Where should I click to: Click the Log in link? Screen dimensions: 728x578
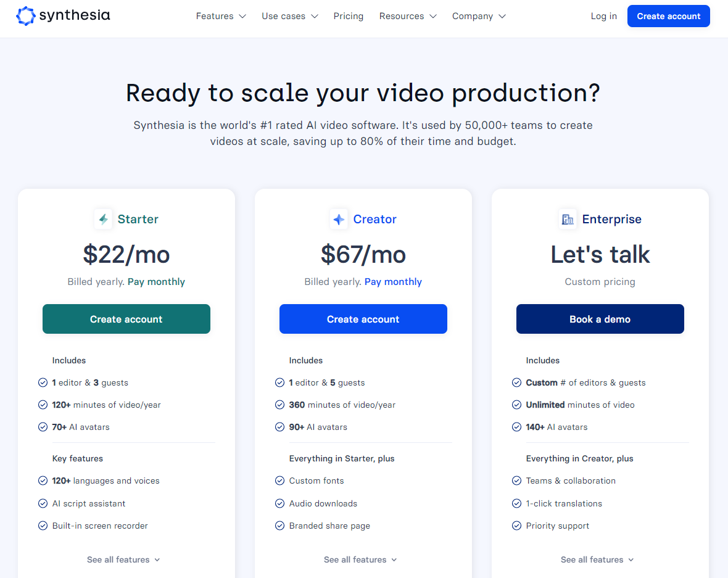[603, 16]
